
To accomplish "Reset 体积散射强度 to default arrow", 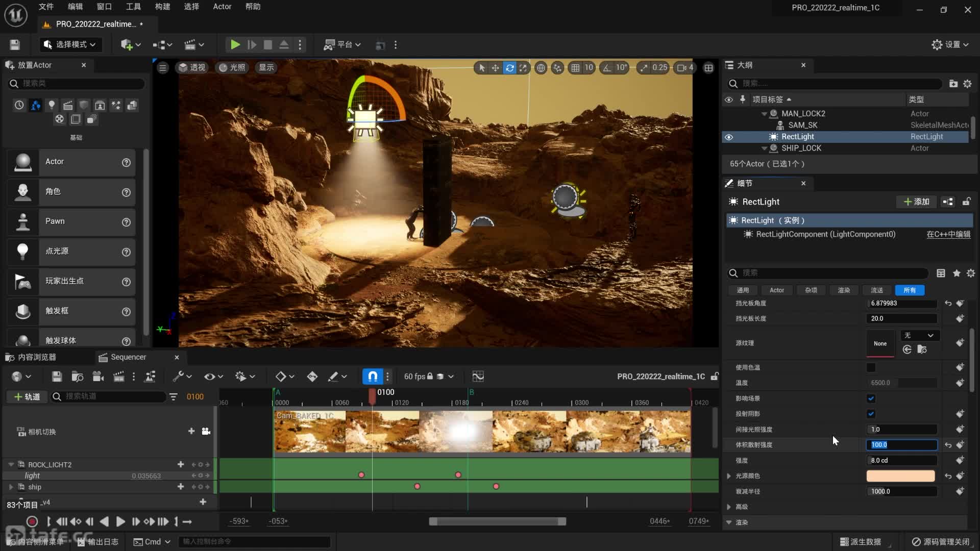I will (948, 445).
